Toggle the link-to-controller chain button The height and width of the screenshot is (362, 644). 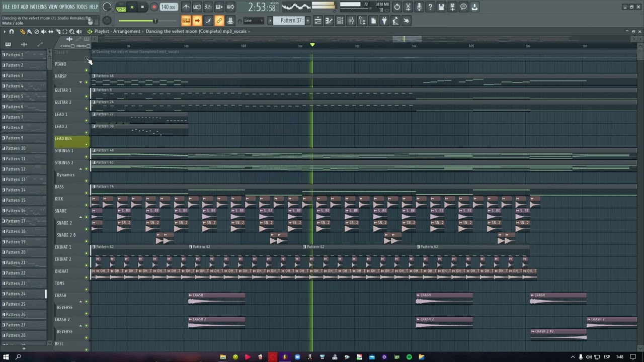point(219,21)
